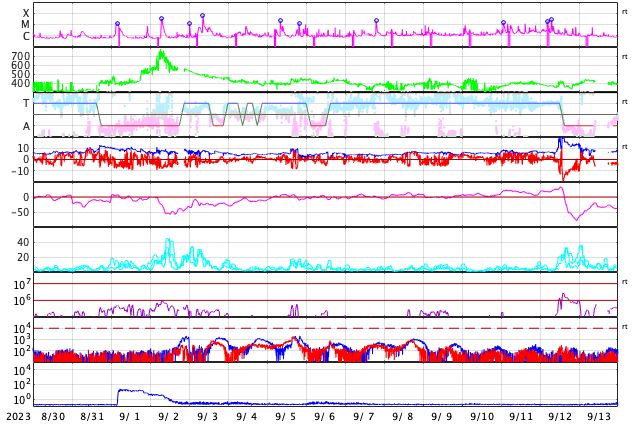Viewport: 634px width, 424px height.
Task: Click the 9/ 7 date label
Action: [364, 417]
